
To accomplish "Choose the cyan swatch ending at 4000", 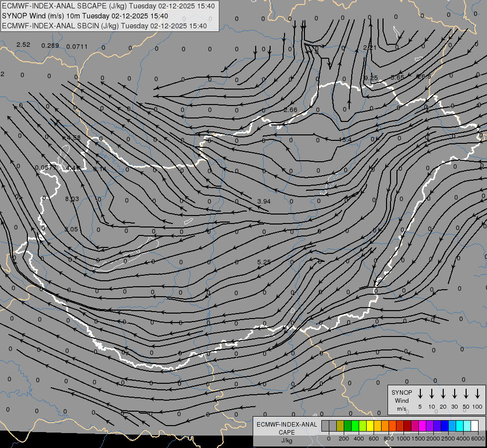I will coord(459,426).
